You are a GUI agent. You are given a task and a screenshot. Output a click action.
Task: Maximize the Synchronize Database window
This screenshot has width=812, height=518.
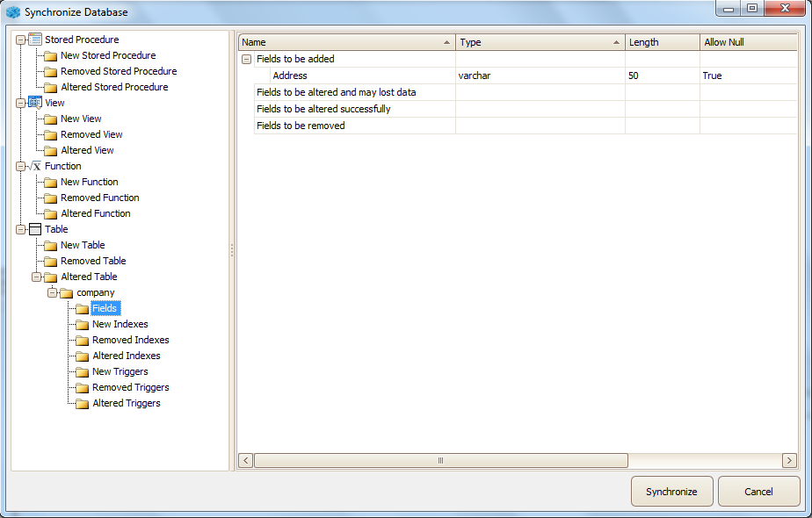752,8
